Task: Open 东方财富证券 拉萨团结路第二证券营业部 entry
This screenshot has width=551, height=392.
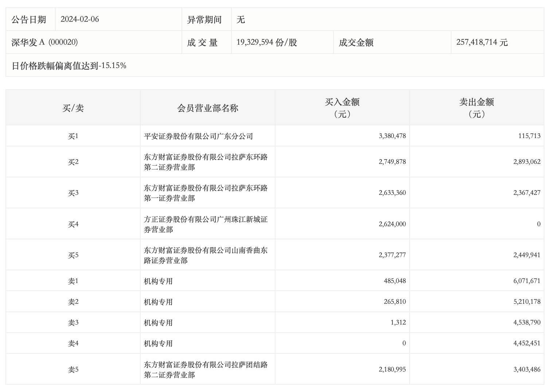Action: click(x=206, y=369)
